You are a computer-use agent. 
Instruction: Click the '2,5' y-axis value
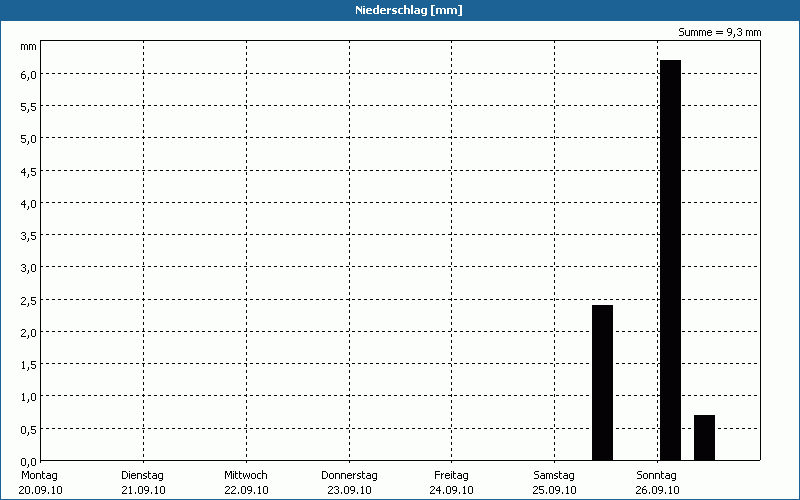click(x=29, y=301)
